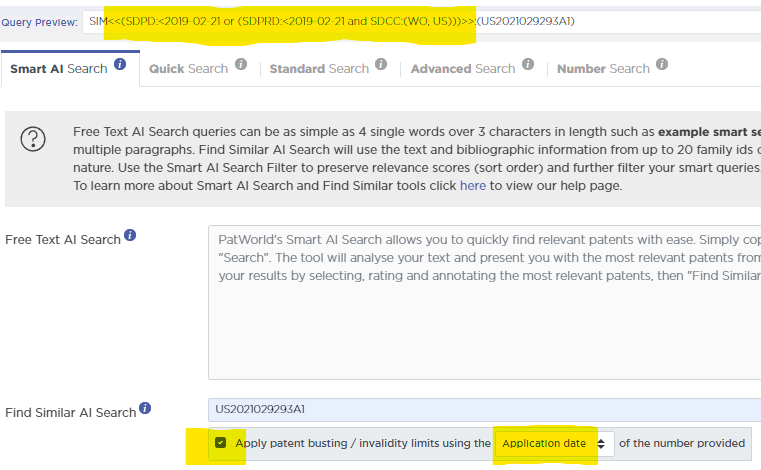The image size is (761, 470).
Task: Click info icon beside Advanced Search
Action: 528,64
